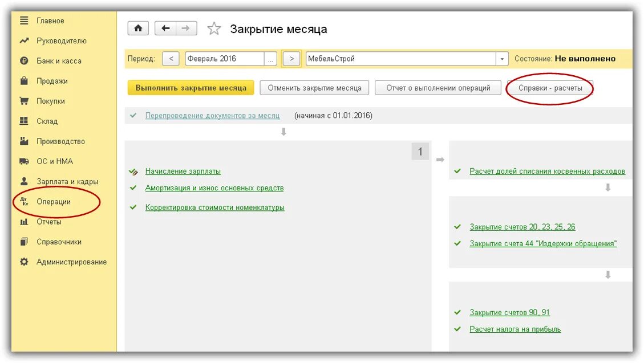Open Расчет долей списания косвенных расходов
Image resolution: width=644 pixels, height=363 pixels.
548,172
